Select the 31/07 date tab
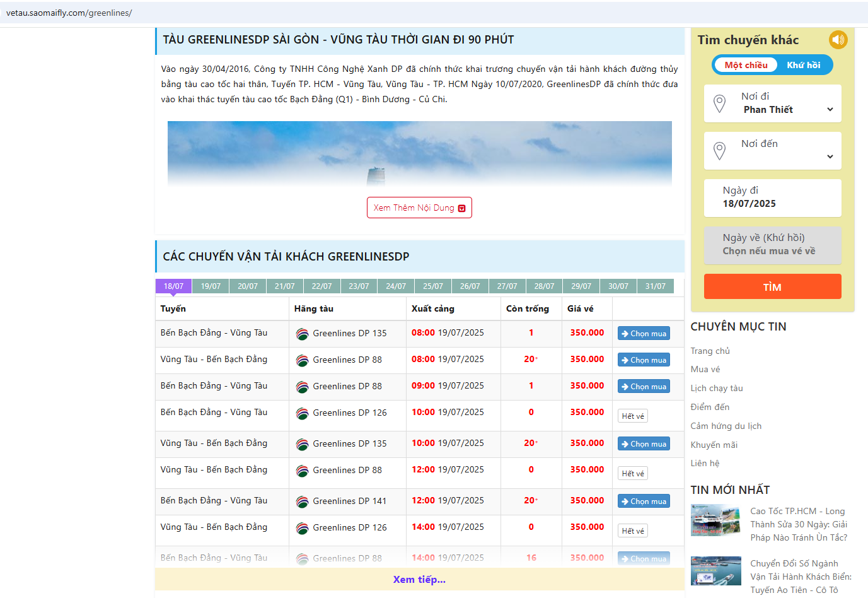The image size is (868, 598). [656, 286]
